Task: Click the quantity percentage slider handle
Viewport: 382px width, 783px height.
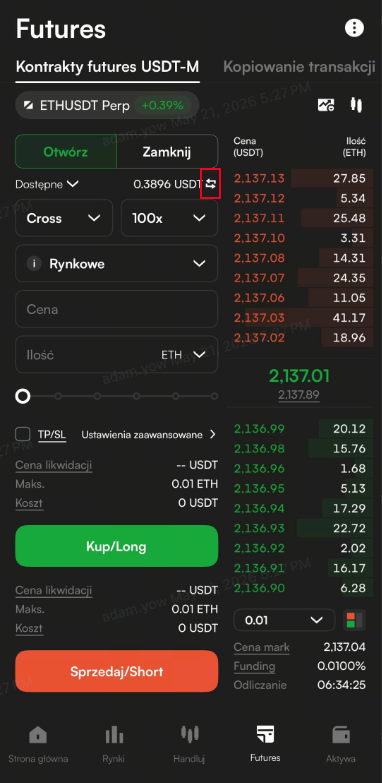Action: (x=22, y=396)
